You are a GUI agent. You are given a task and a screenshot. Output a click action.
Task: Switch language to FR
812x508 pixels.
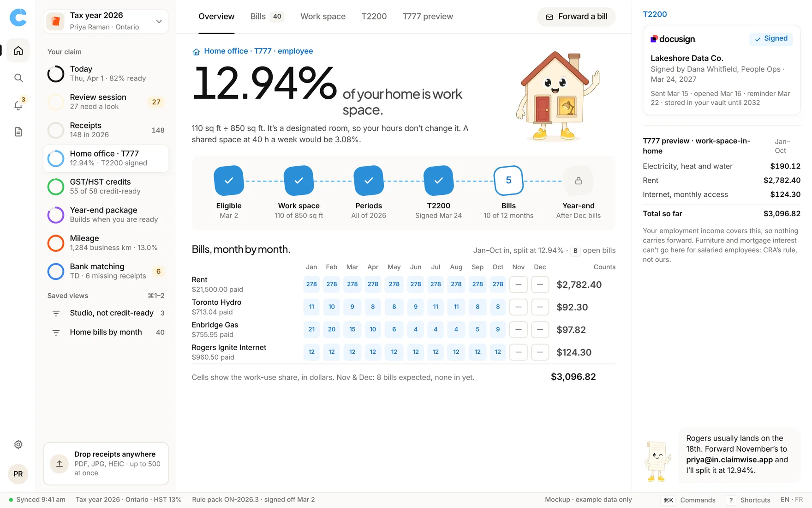799,500
